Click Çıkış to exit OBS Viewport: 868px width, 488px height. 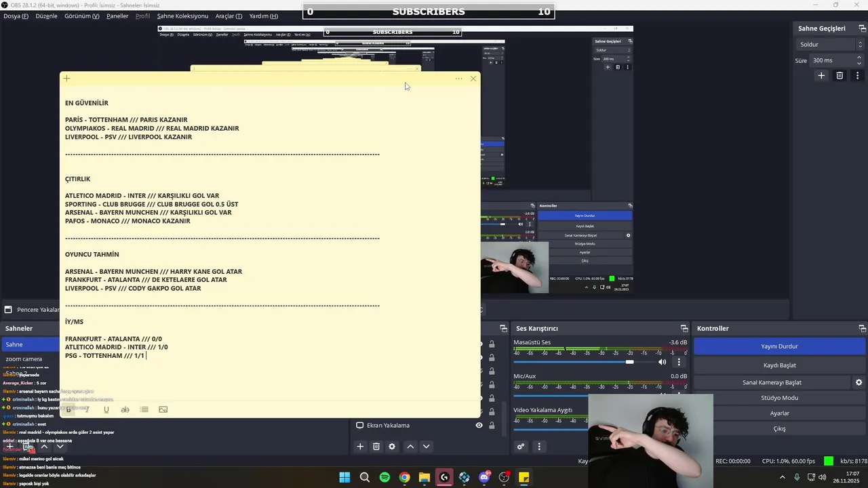tap(779, 429)
